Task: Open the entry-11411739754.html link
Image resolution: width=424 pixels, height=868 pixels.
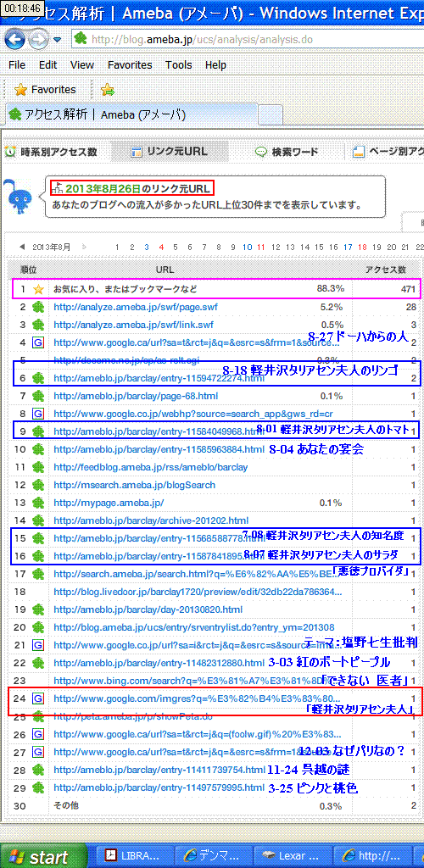Action: [x=159, y=770]
